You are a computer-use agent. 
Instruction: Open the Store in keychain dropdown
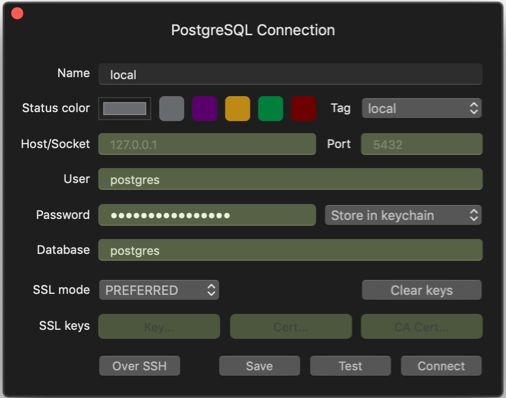pos(403,215)
